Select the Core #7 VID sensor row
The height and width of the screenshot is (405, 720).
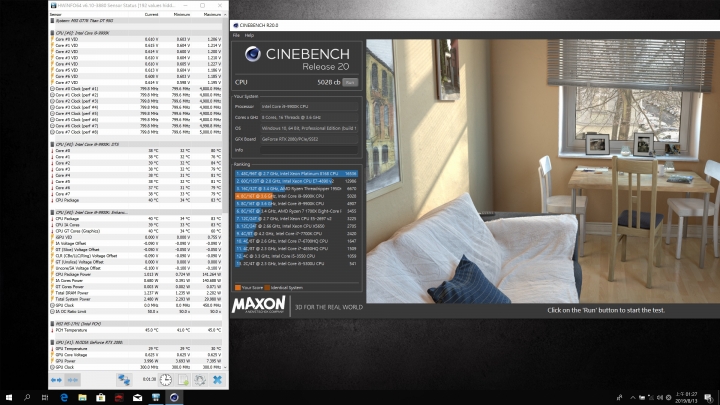pos(135,83)
